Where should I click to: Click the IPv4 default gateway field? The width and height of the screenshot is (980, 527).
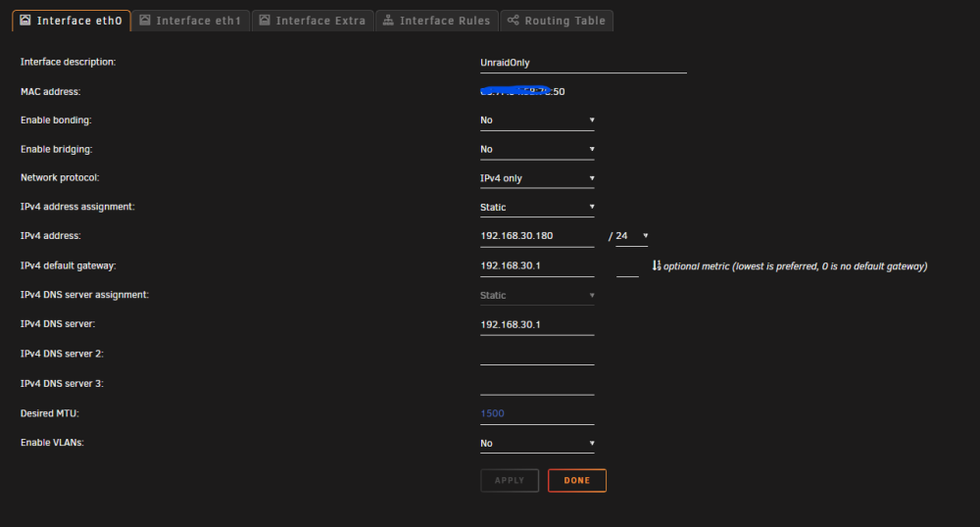pyautogui.click(x=537, y=266)
